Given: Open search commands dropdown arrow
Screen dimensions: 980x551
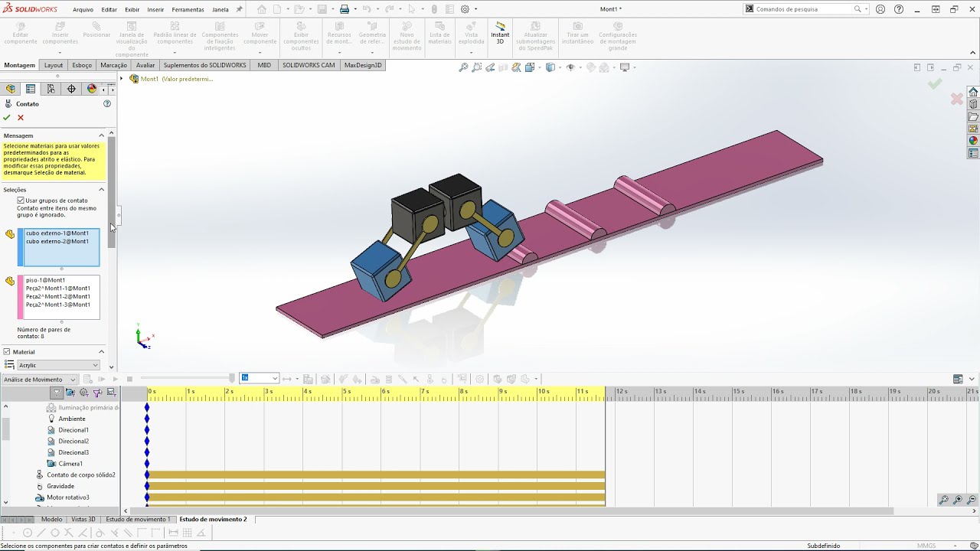Looking at the screenshot, I should tap(868, 9).
